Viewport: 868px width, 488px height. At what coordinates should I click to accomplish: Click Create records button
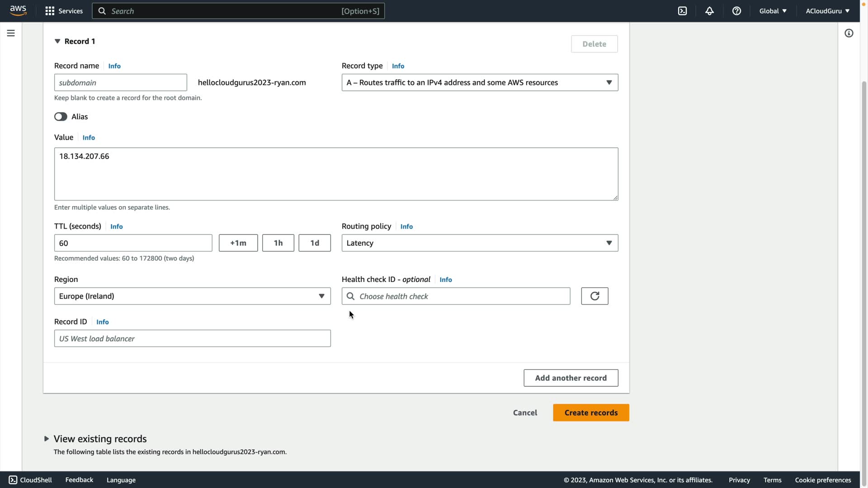[x=591, y=413]
